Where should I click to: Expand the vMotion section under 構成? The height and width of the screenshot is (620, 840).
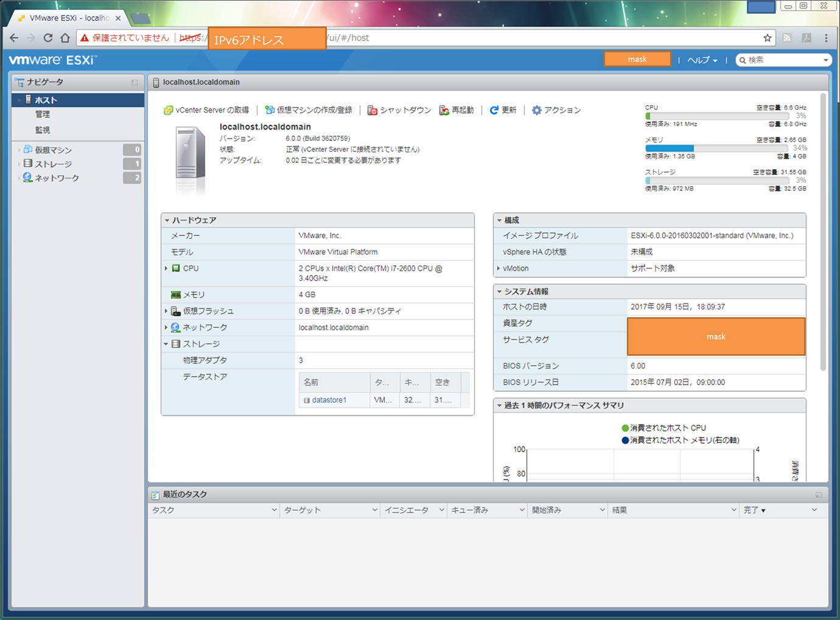tap(499, 268)
